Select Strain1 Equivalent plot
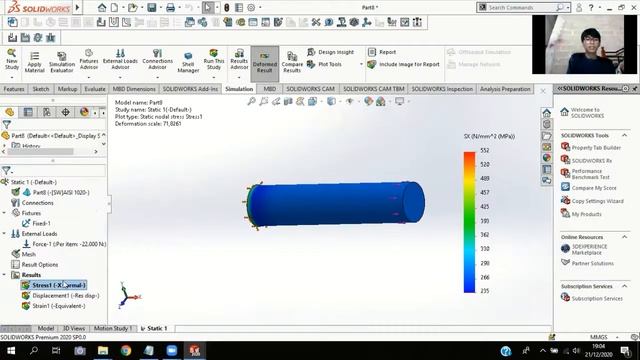 tap(59, 306)
